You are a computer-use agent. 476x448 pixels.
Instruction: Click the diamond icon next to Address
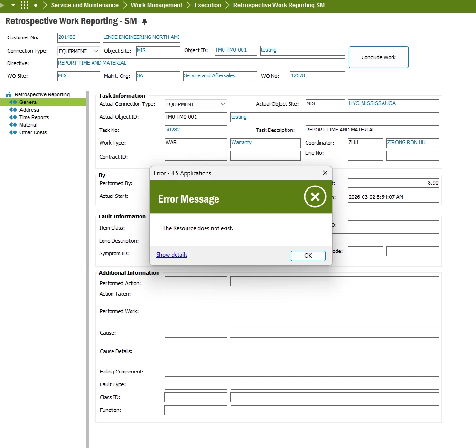click(13, 110)
